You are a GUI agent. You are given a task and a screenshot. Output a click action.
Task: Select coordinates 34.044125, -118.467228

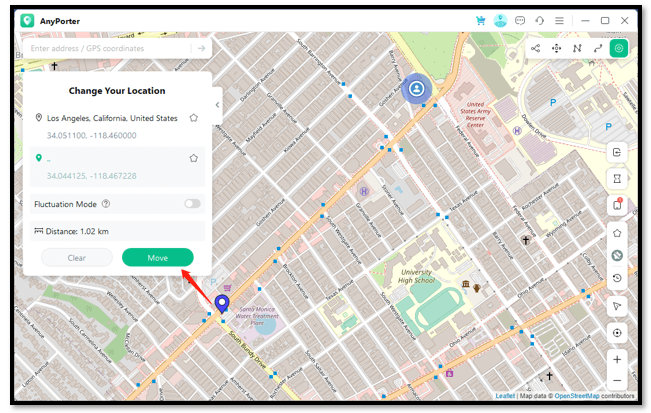click(91, 176)
